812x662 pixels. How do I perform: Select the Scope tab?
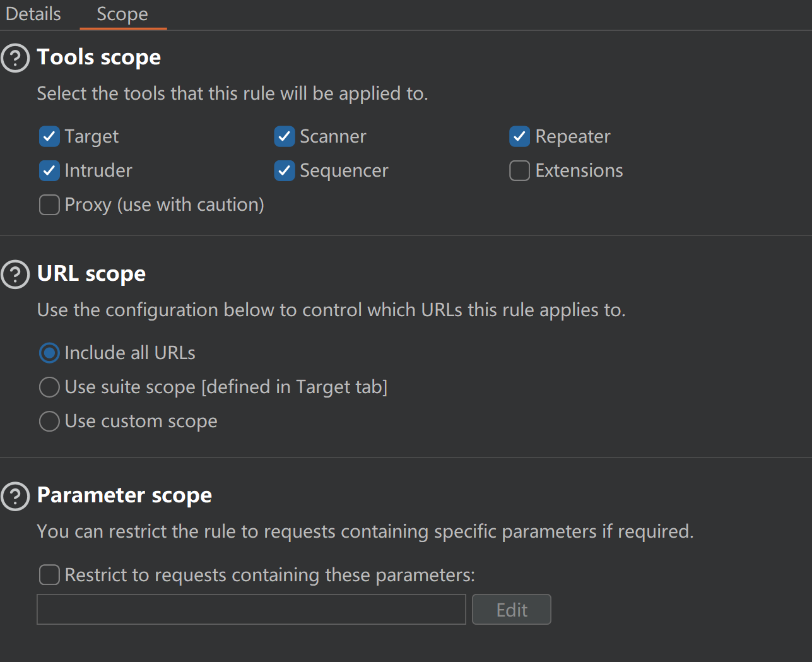pyautogui.click(x=122, y=14)
